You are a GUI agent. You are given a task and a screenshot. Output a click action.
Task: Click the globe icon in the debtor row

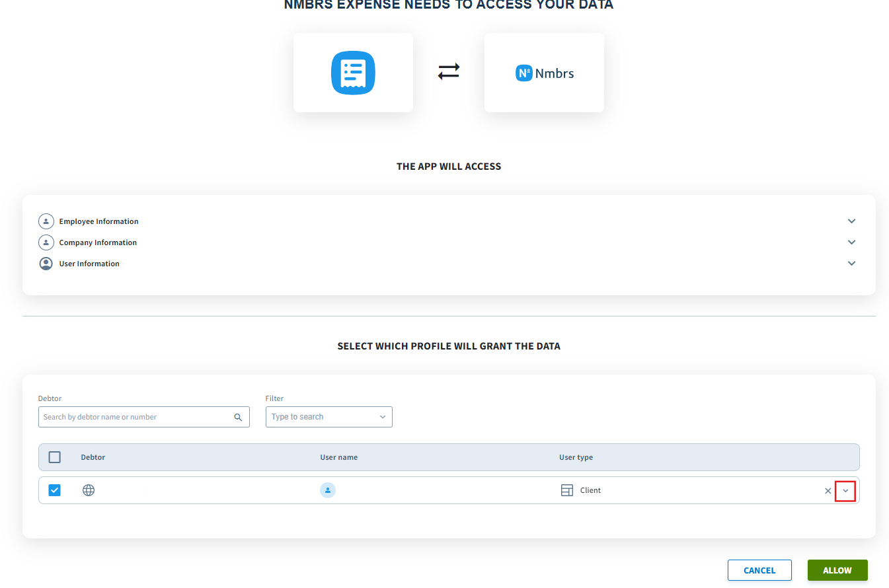point(89,490)
